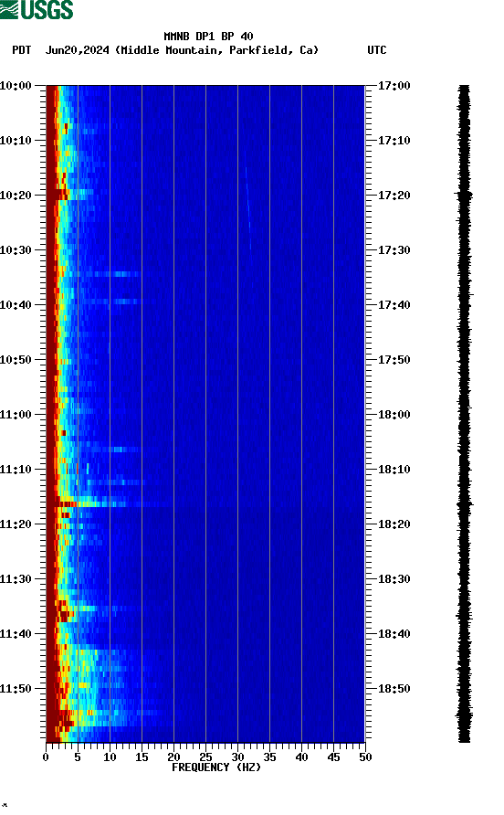Click the 'FREQUENCY (HZ)' axis title
The image size is (504, 815).
tap(216, 767)
